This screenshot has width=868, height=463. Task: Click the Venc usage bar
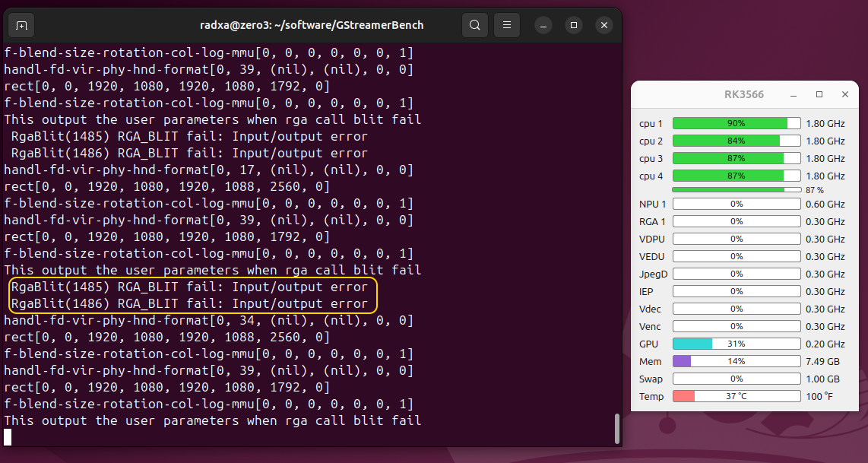[737, 327]
